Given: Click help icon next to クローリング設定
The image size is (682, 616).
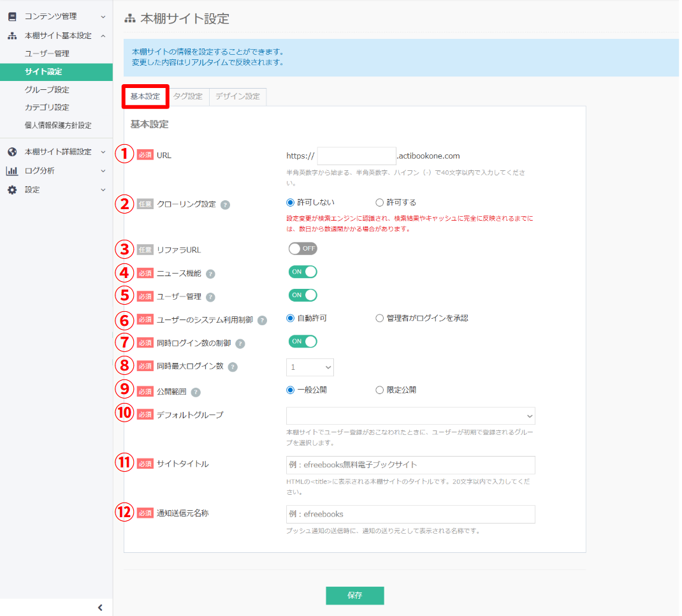Looking at the screenshot, I should click(x=225, y=205).
